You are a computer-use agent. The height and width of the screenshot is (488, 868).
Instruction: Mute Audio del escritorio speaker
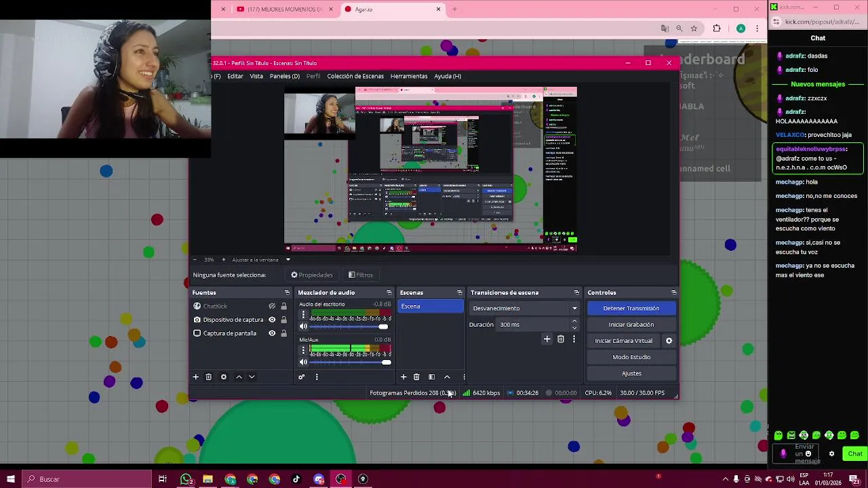coord(303,327)
